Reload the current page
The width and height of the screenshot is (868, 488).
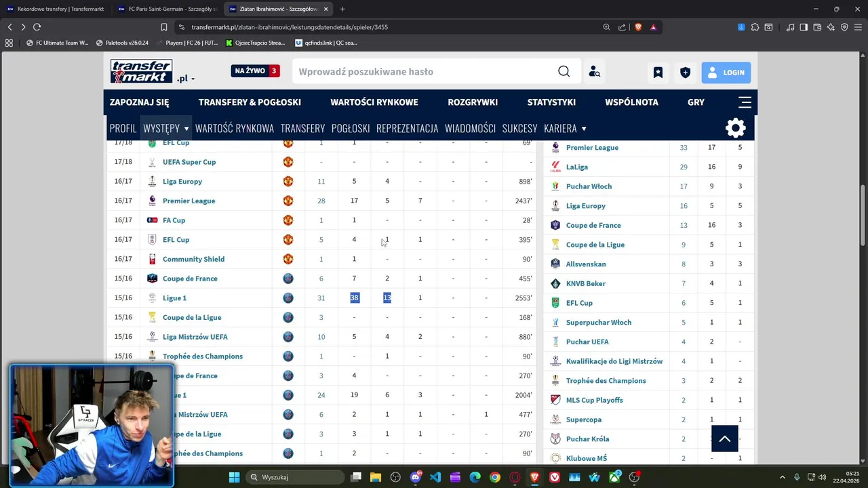[x=37, y=27]
